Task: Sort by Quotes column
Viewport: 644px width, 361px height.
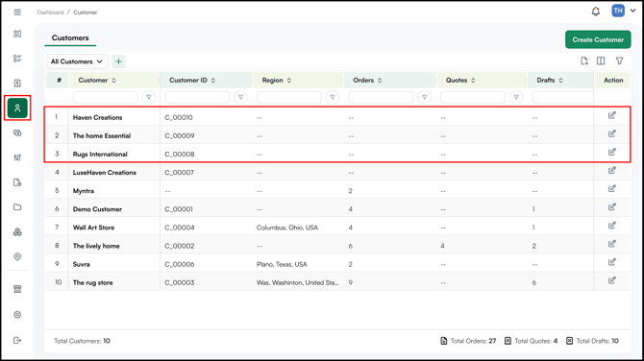Action: pos(473,81)
